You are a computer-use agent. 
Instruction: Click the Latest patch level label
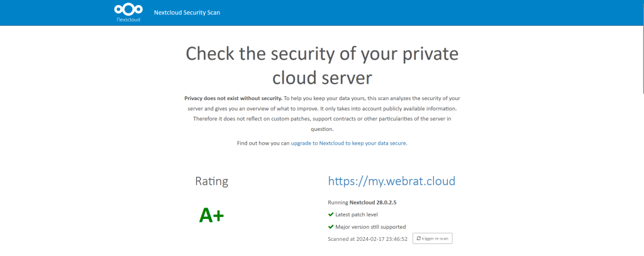click(x=357, y=214)
